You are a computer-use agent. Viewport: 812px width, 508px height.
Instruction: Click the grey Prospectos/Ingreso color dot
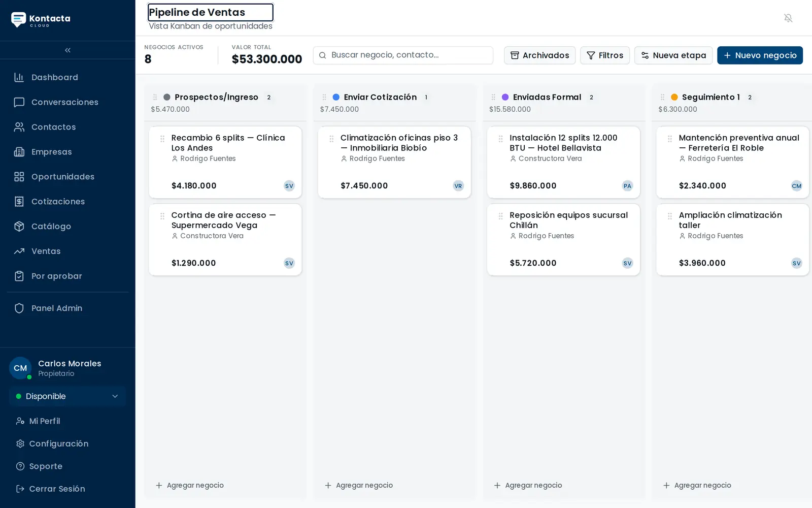click(167, 97)
